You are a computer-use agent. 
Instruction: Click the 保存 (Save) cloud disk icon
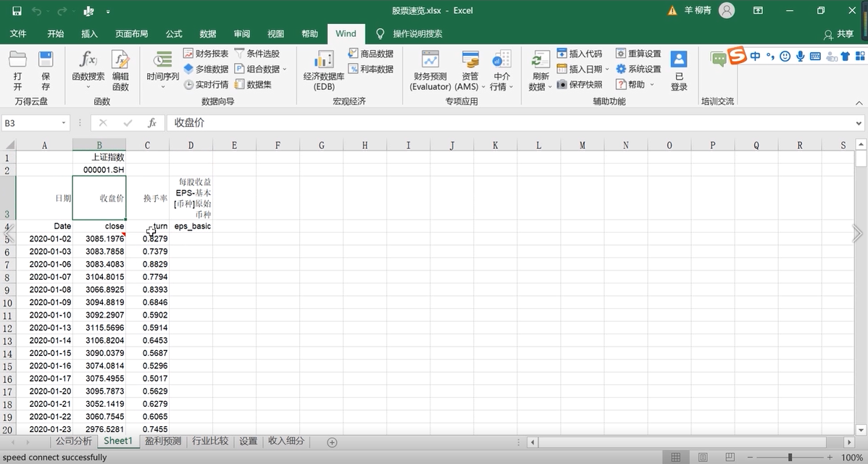click(46, 71)
